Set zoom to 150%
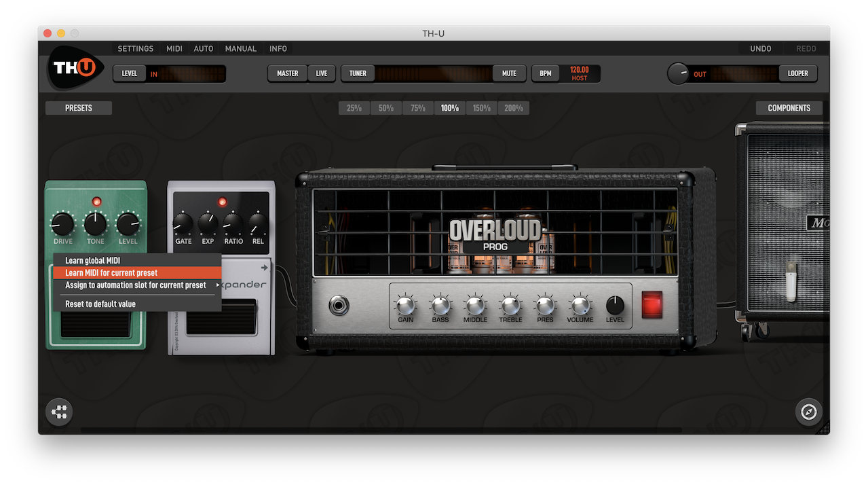The image size is (868, 485). tap(482, 108)
